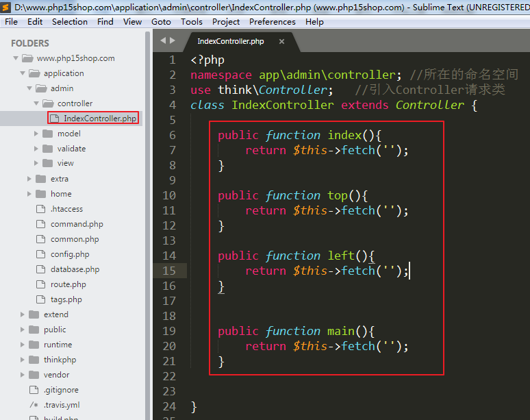Click the file icon beside route.php
Viewport: 530px width, 420px height.
click(x=40, y=284)
